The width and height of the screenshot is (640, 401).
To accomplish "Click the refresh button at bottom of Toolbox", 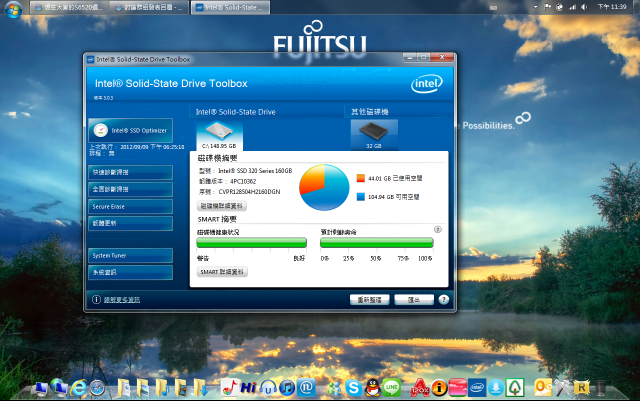I will pos(369,300).
